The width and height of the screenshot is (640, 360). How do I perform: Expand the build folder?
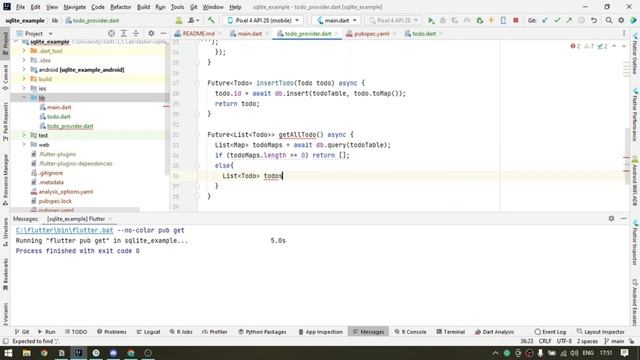pyautogui.click(x=24, y=79)
